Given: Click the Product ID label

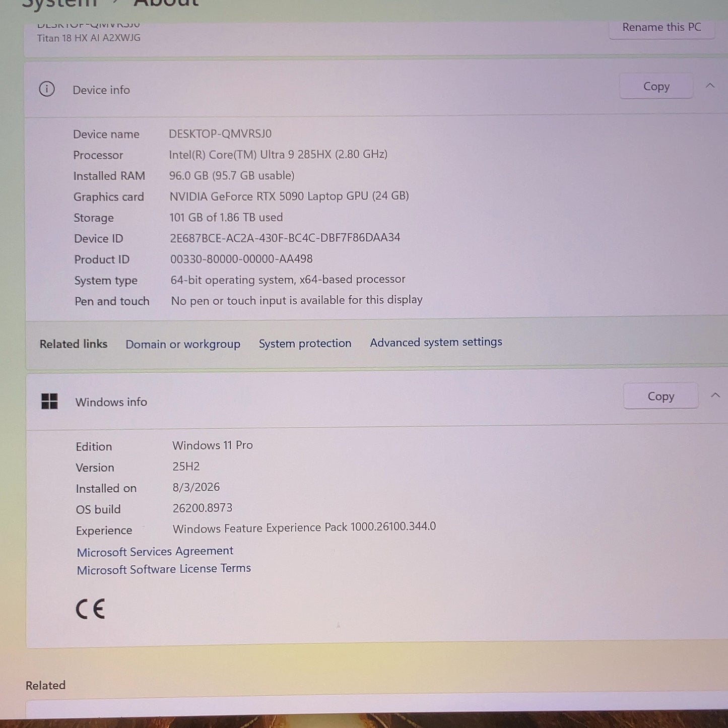Looking at the screenshot, I should 102,259.
